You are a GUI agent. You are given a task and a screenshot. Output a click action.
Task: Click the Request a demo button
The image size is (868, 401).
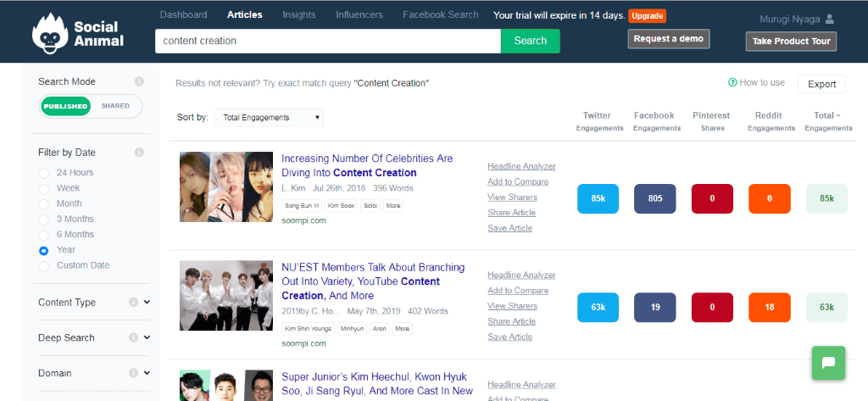pyautogui.click(x=669, y=39)
